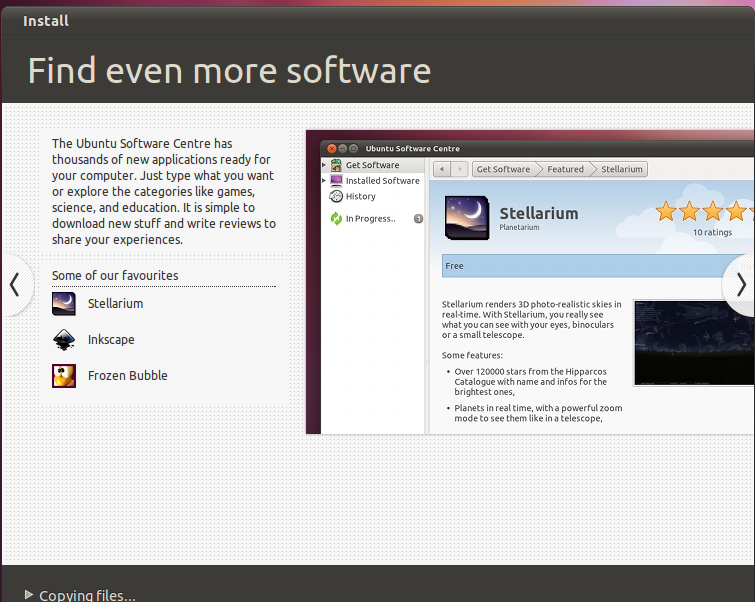Click the Software Centre forward arrow
The width and height of the screenshot is (755, 602).
pos(459,169)
